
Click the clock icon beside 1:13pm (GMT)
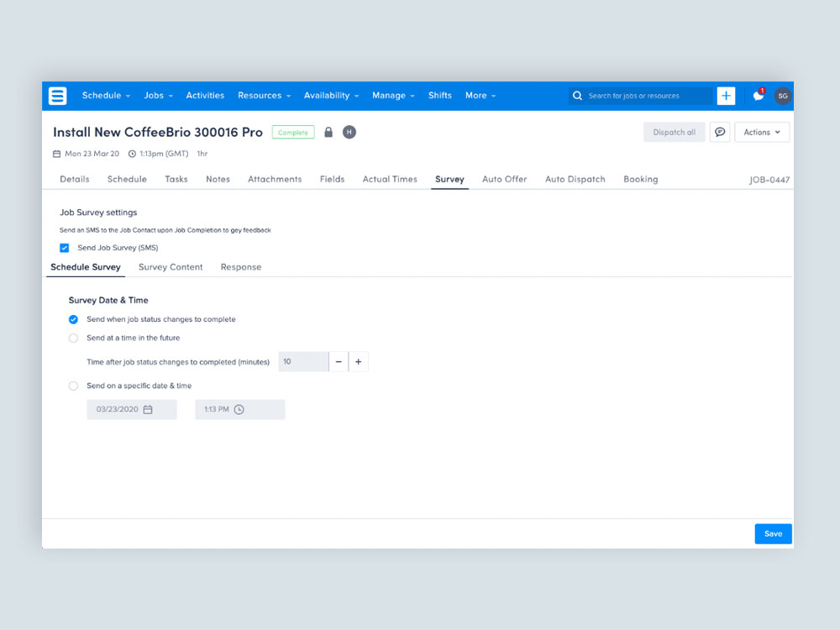132,154
